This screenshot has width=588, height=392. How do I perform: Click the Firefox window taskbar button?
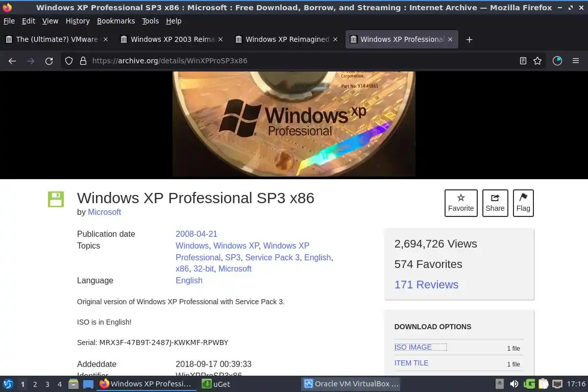(x=146, y=384)
